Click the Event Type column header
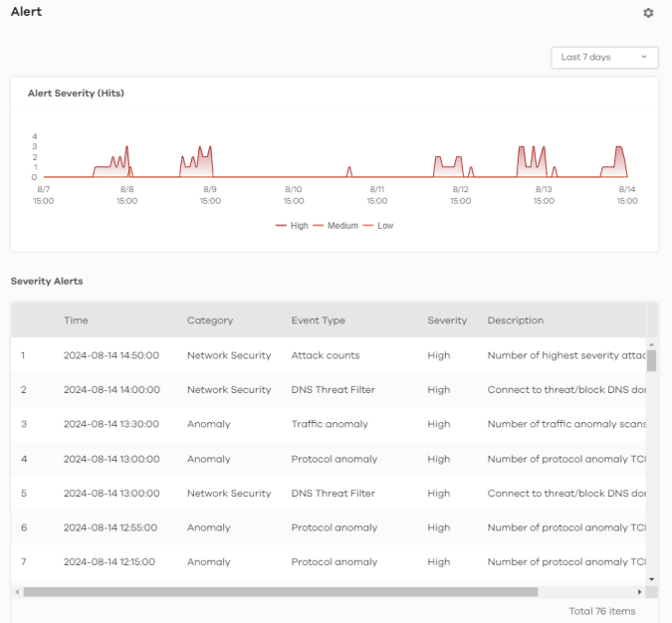Viewport: 672px width, 623px height. tap(318, 320)
